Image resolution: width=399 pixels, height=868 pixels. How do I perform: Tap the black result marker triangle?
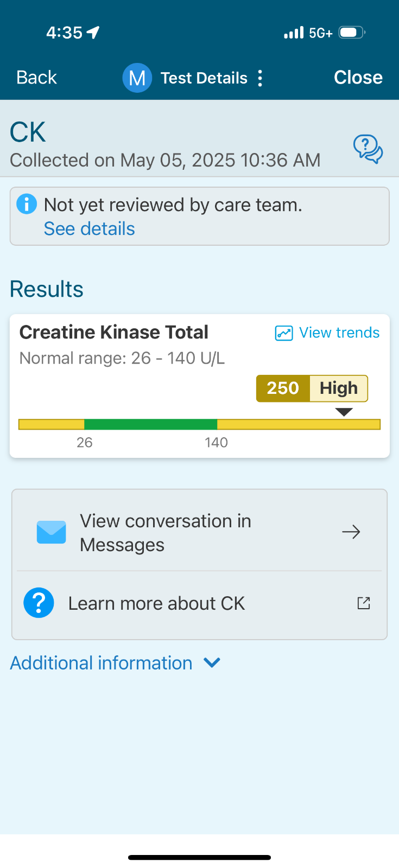coord(344,412)
